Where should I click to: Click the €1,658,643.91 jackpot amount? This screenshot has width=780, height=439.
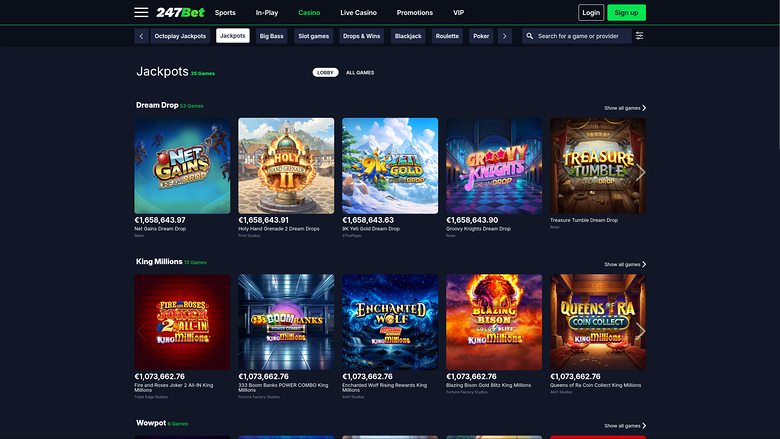(264, 220)
